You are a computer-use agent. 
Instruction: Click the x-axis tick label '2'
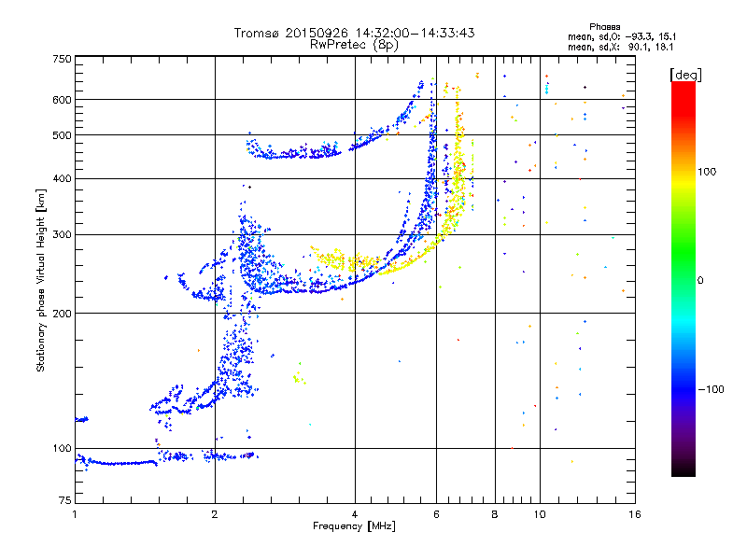coord(215,514)
